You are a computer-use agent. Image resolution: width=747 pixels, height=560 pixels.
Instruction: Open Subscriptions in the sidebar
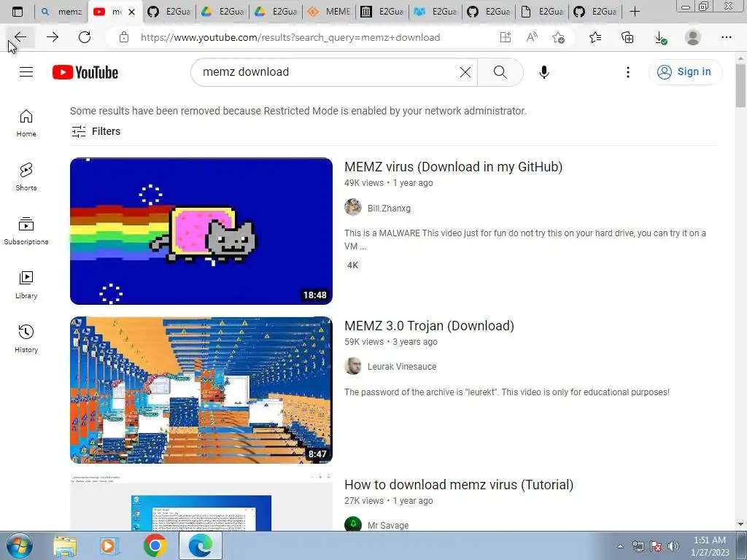[x=26, y=231]
